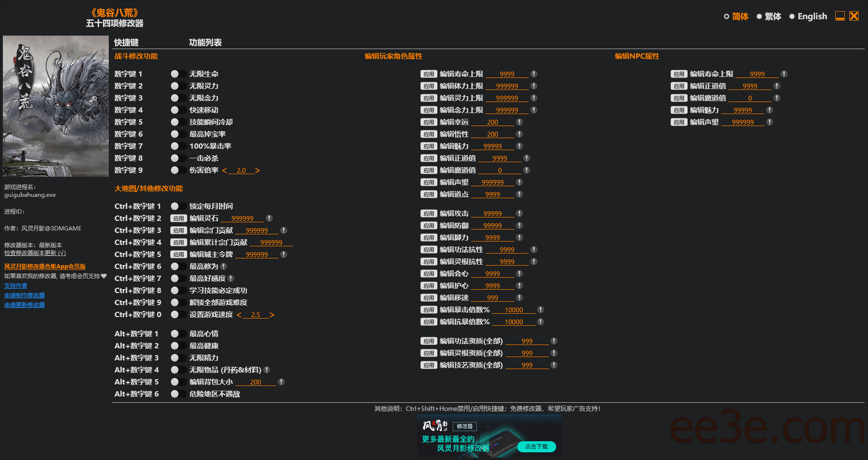Screen dimensions: 868x460
Task: Click info icon for 编辑技艺资质(全部)
Action: [554, 365]
